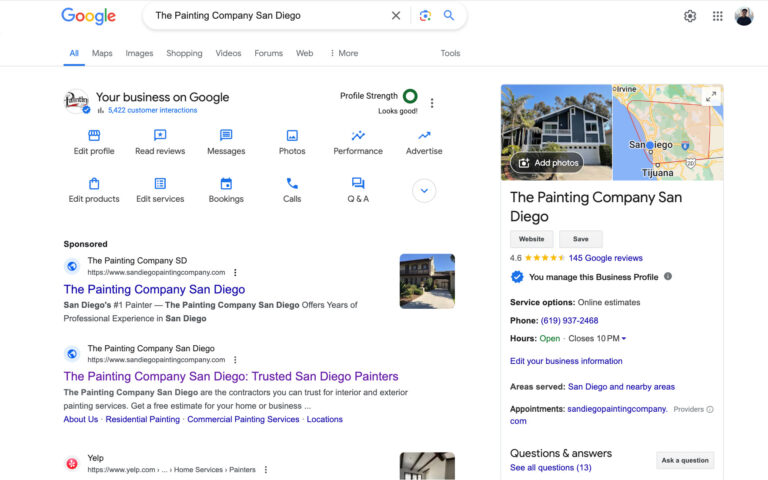Viewport: 768px width, 480px height.
Task: Open the Q & A chat icon
Action: click(x=358, y=183)
